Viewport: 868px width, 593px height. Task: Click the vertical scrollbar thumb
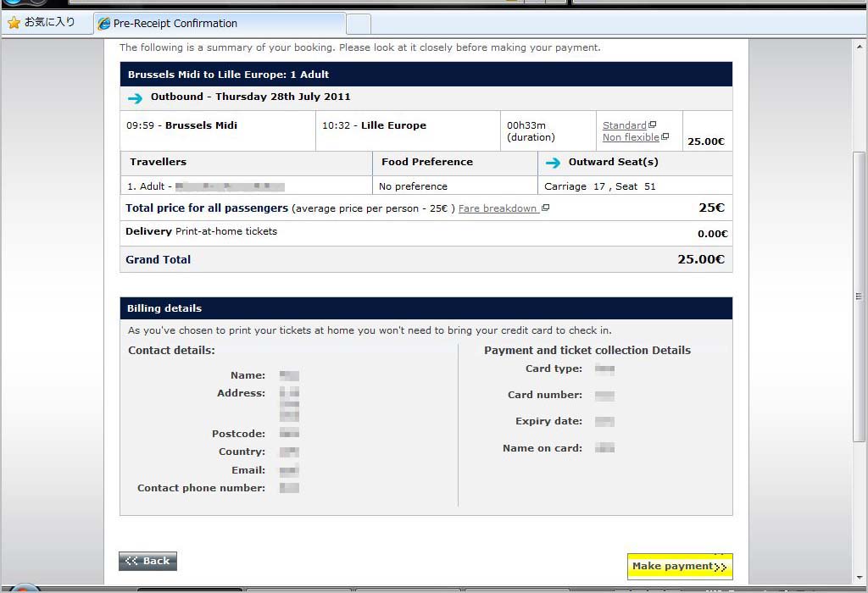point(859,296)
